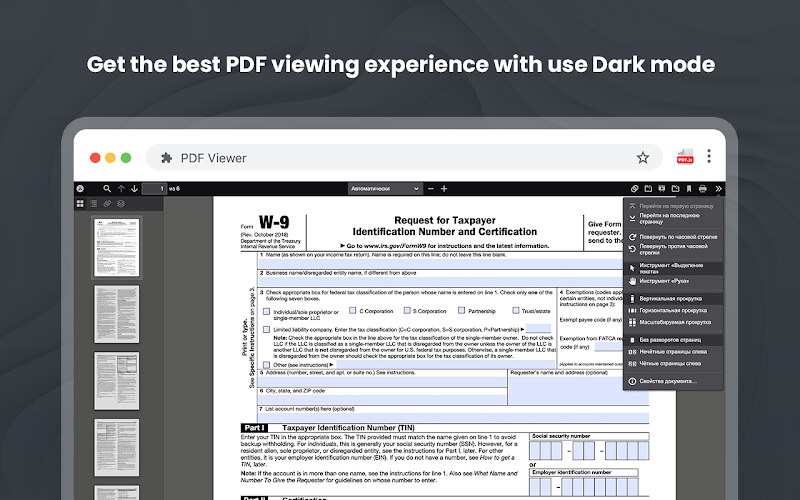Click the chain-link icon in PDF toolbar
800x500 pixels.
pyautogui.click(x=634, y=189)
